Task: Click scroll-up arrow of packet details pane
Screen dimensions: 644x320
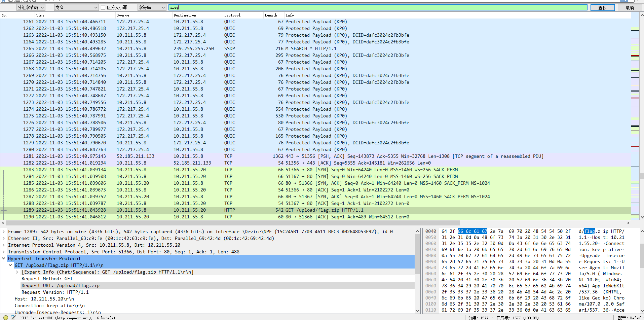Action: point(417,231)
